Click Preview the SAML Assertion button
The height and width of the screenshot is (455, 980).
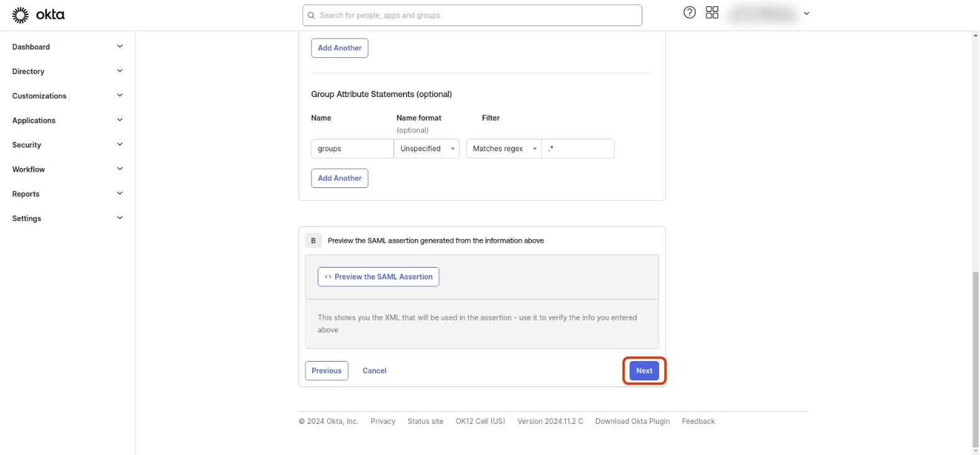point(379,277)
